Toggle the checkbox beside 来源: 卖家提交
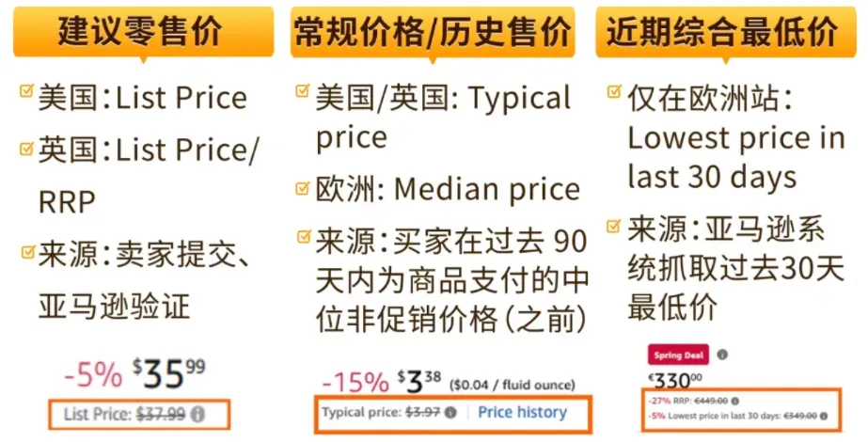This screenshot has width=868, height=442. point(26,253)
